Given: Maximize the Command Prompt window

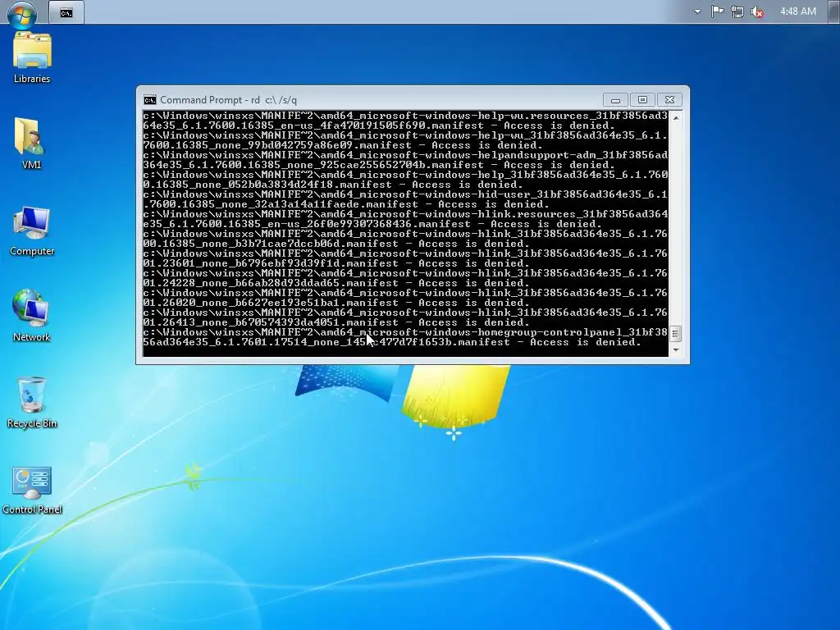Looking at the screenshot, I should [642, 100].
